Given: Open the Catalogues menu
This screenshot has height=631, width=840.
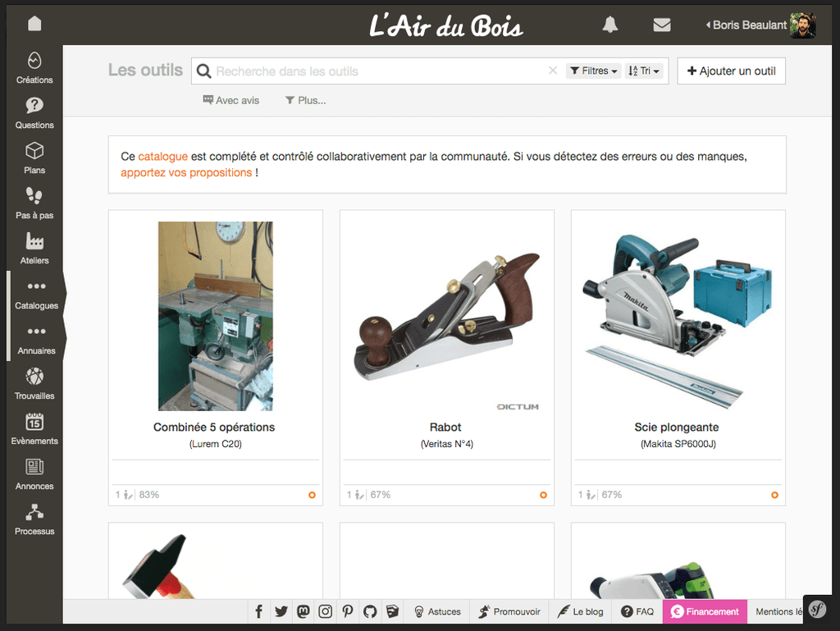Looking at the screenshot, I should click(36, 294).
